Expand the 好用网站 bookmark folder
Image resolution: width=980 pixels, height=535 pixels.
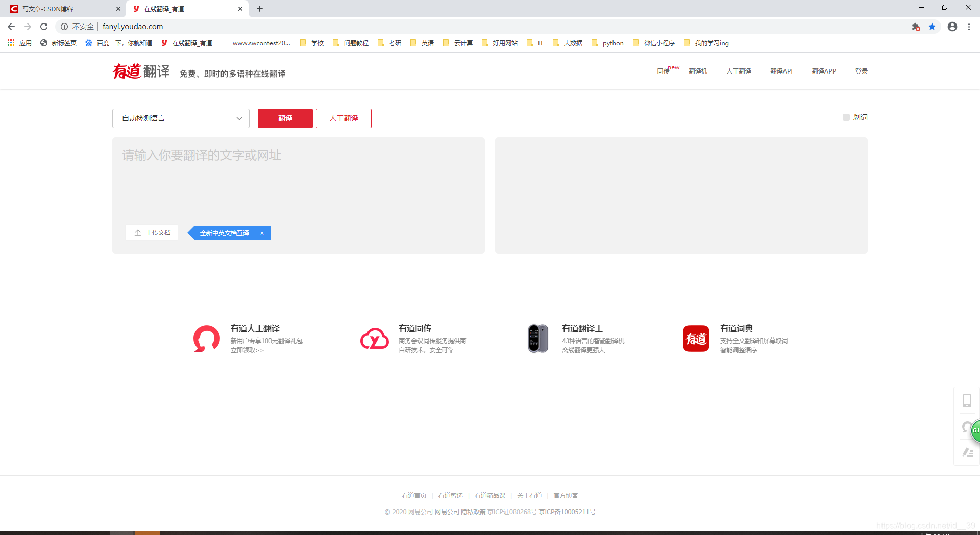pyautogui.click(x=500, y=43)
